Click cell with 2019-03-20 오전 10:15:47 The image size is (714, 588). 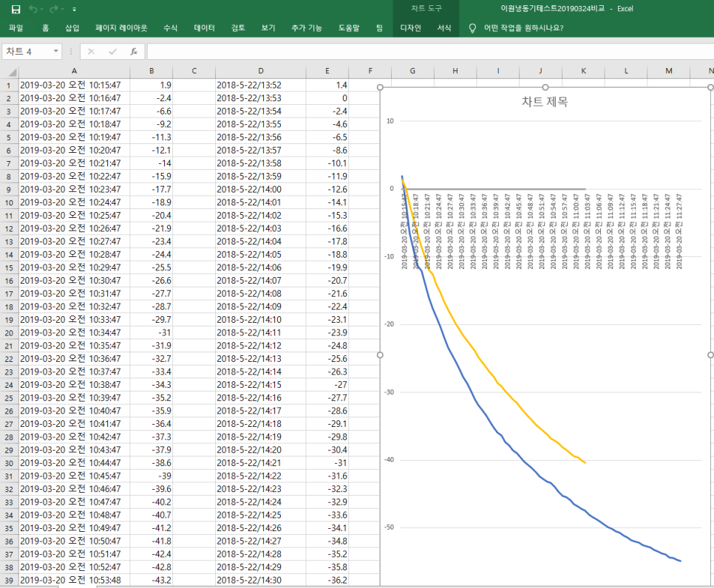pos(74,85)
